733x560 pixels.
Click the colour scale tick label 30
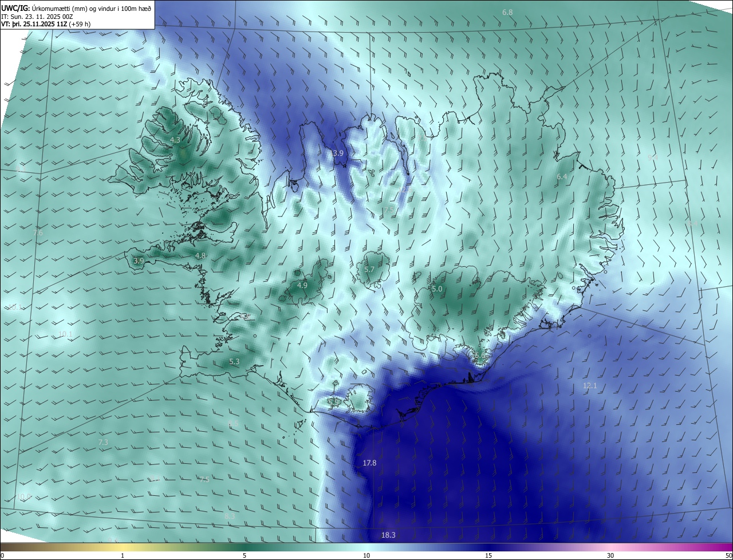610,555
